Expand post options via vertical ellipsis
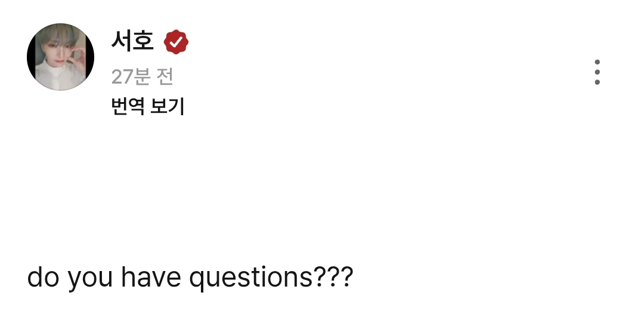 597,72
